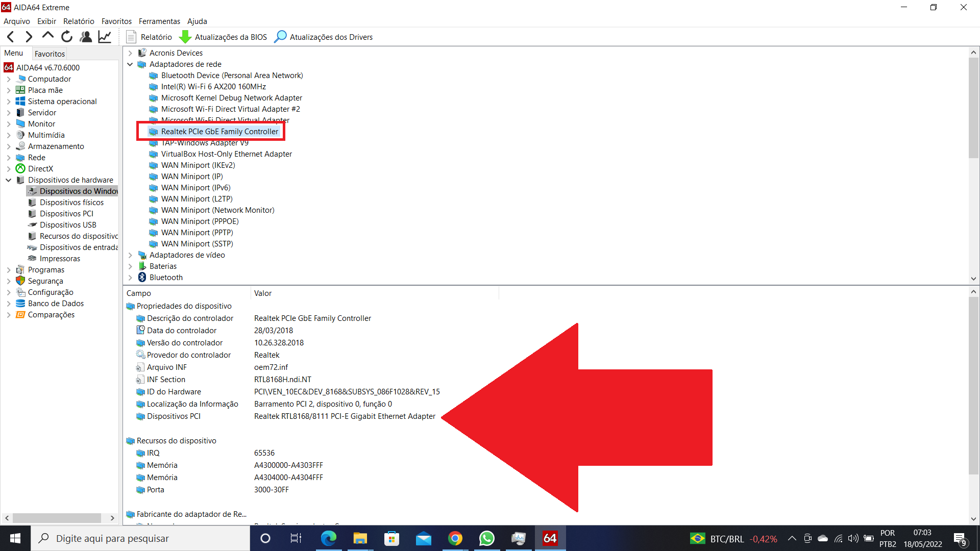The width and height of the screenshot is (980, 551).
Task: Select the Rede sidebar item
Action: coord(36,158)
